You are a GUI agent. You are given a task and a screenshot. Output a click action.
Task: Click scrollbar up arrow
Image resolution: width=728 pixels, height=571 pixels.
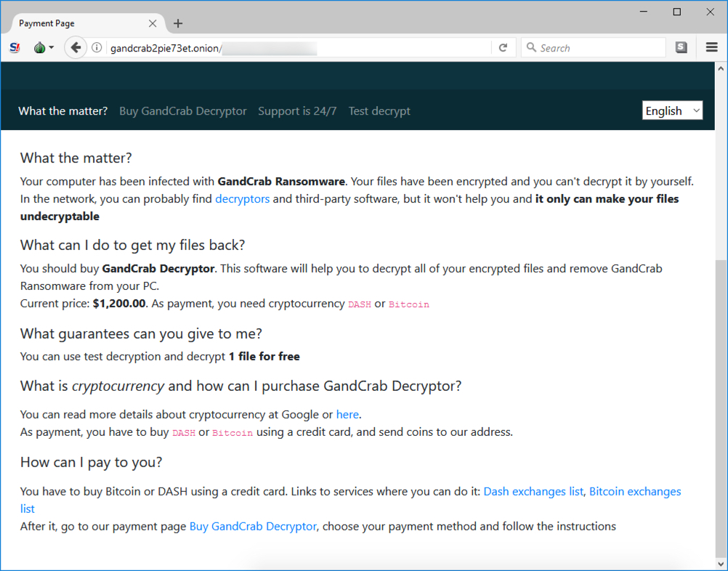(721, 69)
